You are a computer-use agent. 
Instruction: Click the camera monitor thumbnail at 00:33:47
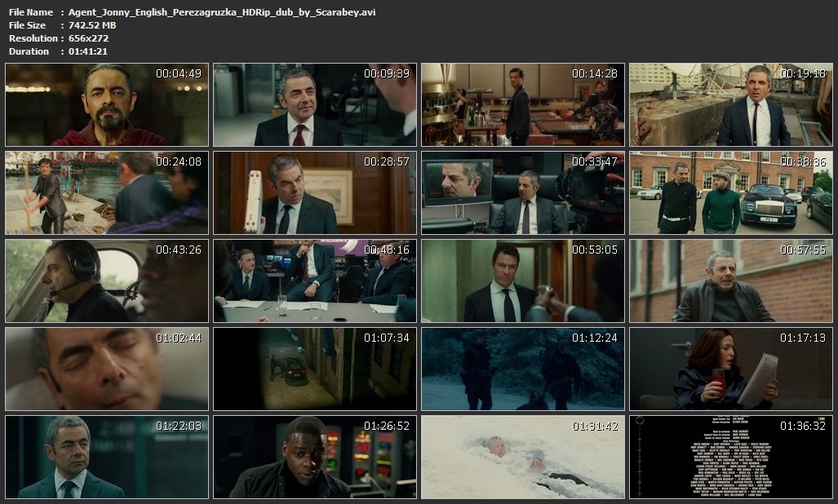pos(523,192)
